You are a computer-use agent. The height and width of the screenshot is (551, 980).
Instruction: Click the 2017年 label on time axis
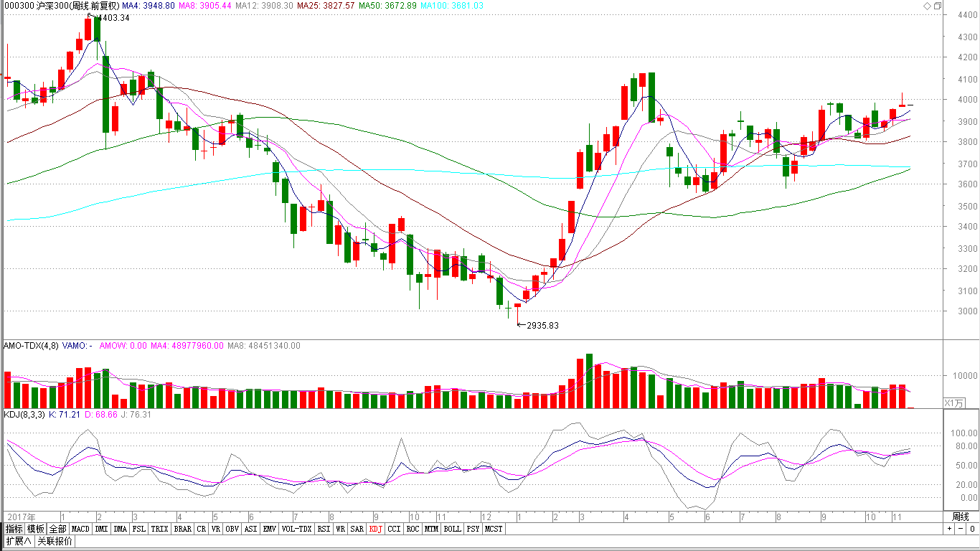[x=21, y=517]
